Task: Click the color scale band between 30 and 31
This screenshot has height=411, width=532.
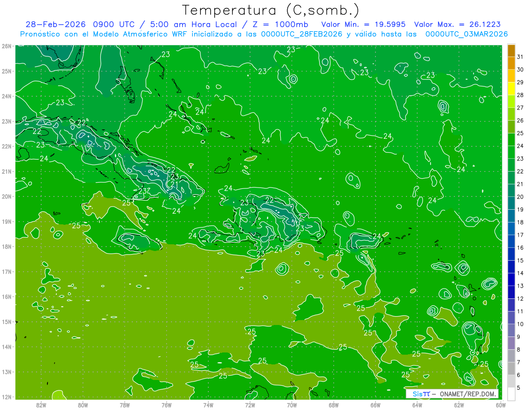Action: (x=511, y=63)
